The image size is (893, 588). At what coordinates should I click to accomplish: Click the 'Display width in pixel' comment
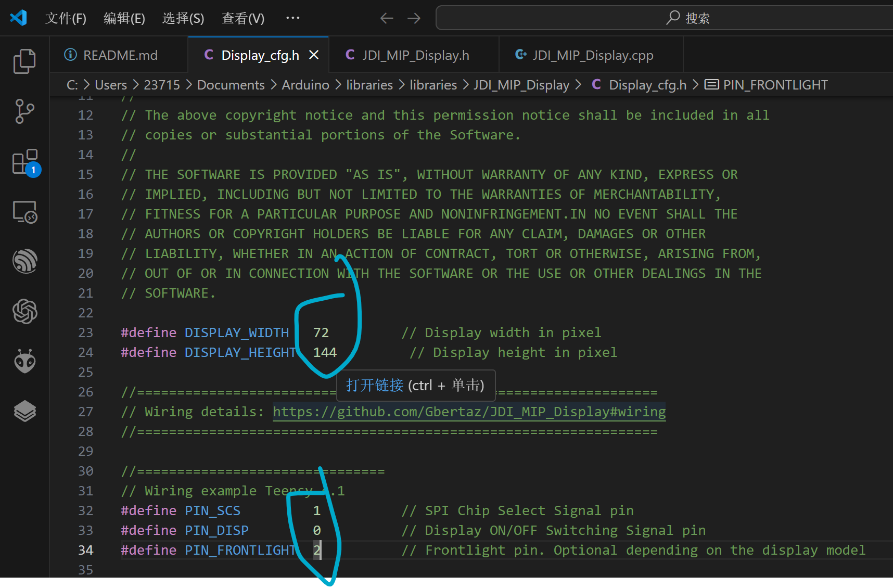501,333
